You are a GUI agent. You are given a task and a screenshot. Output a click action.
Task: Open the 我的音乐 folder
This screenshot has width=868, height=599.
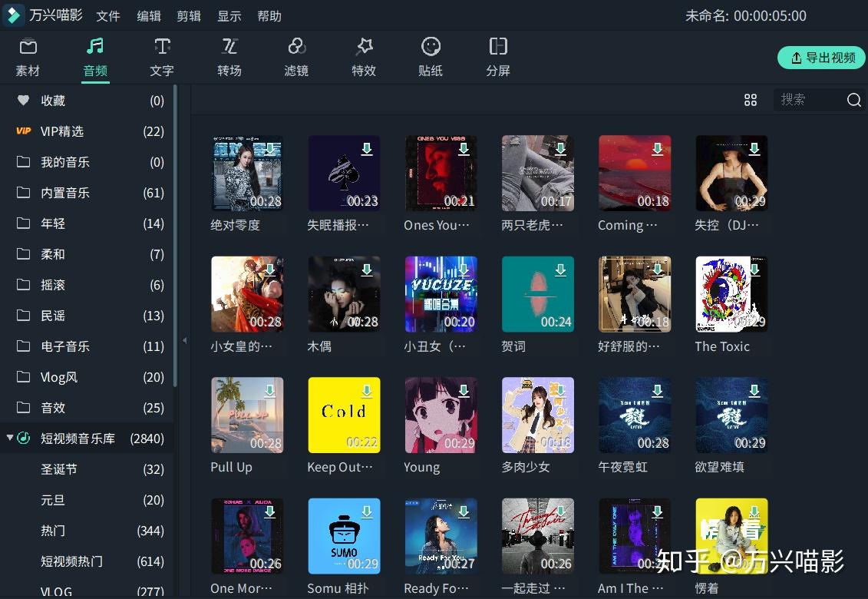(x=87, y=162)
